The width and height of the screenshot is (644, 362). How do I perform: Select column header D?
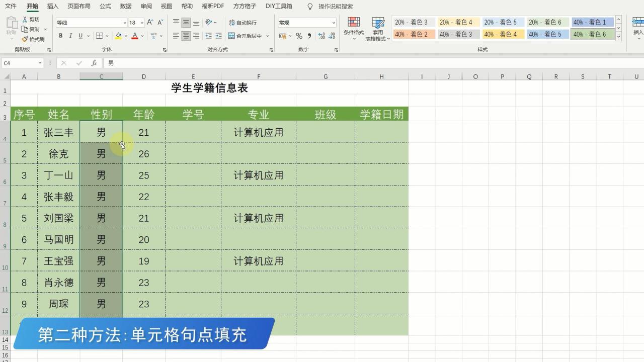[x=144, y=76]
